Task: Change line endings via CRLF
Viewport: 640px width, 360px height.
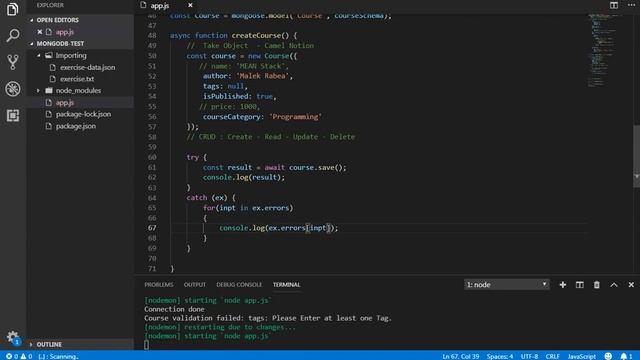Action: [552, 356]
